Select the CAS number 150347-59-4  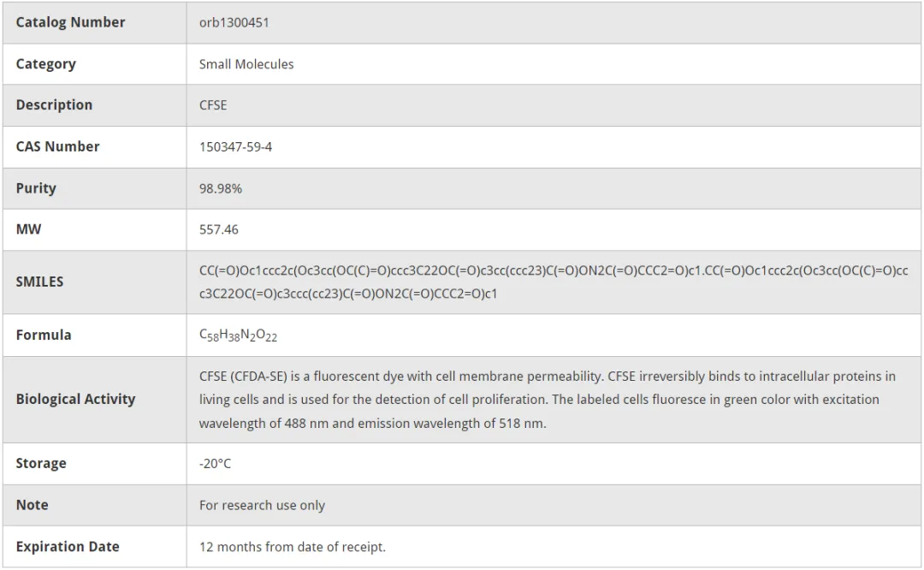pos(235,146)
